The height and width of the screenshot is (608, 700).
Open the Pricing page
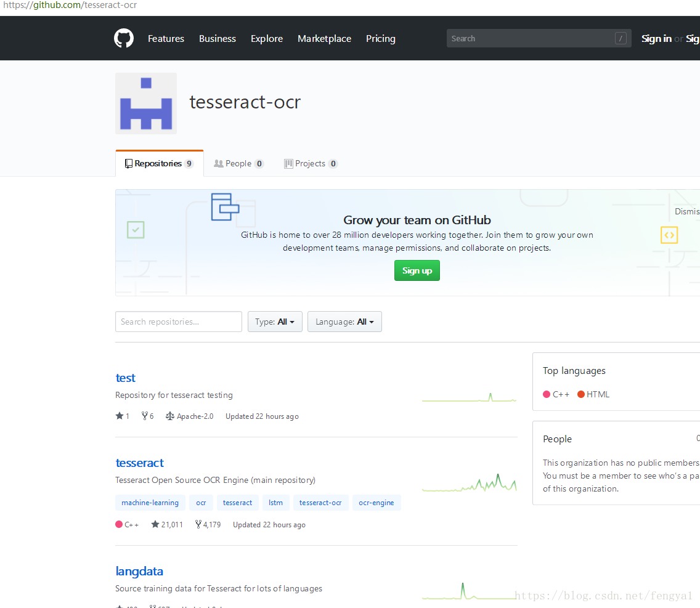381,39
